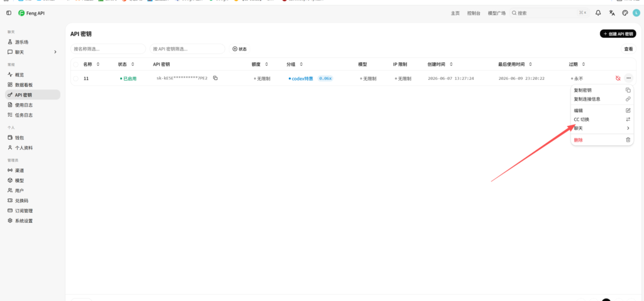The height and width of the screenshot is (301, 644).
Task: Open the user avatar L menu
Action: click(x=636, y=13)
